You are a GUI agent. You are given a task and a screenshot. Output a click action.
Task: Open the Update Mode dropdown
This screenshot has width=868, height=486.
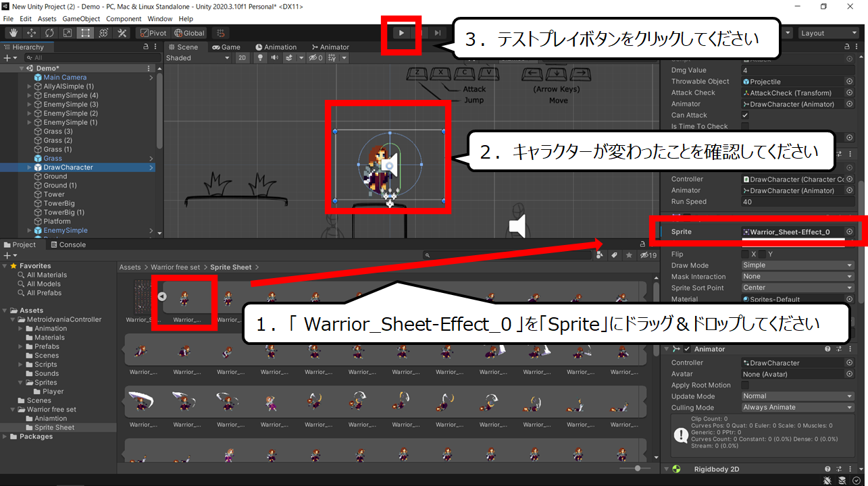798,396
